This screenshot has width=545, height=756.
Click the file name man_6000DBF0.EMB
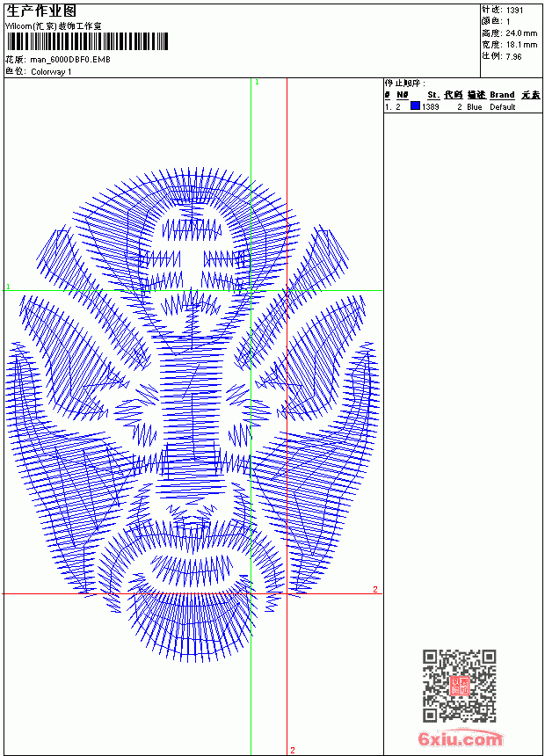click(70, 60)
